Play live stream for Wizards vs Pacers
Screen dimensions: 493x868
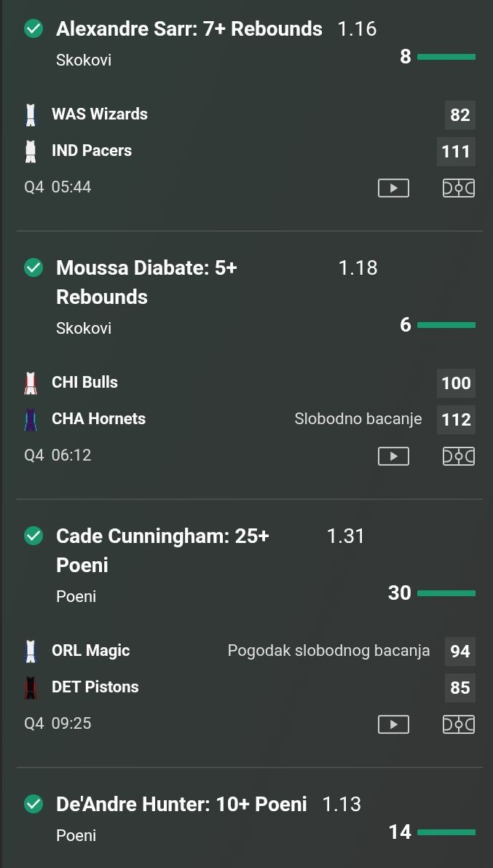393,188
